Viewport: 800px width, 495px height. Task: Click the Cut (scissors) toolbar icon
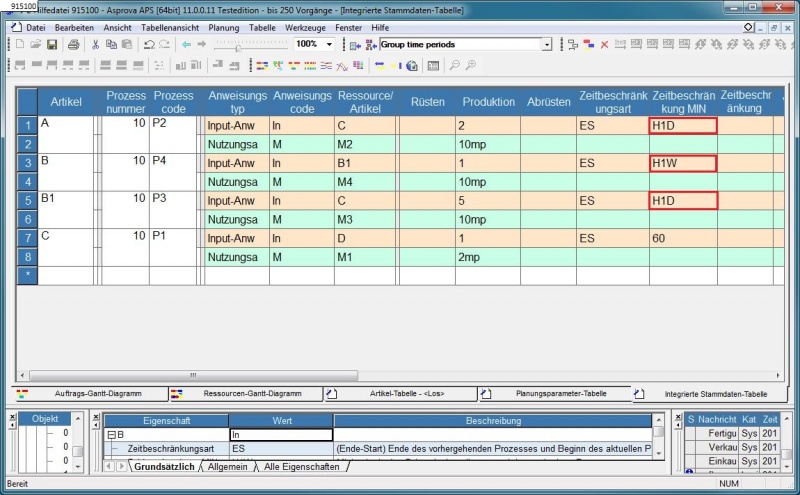coord(96,45)
